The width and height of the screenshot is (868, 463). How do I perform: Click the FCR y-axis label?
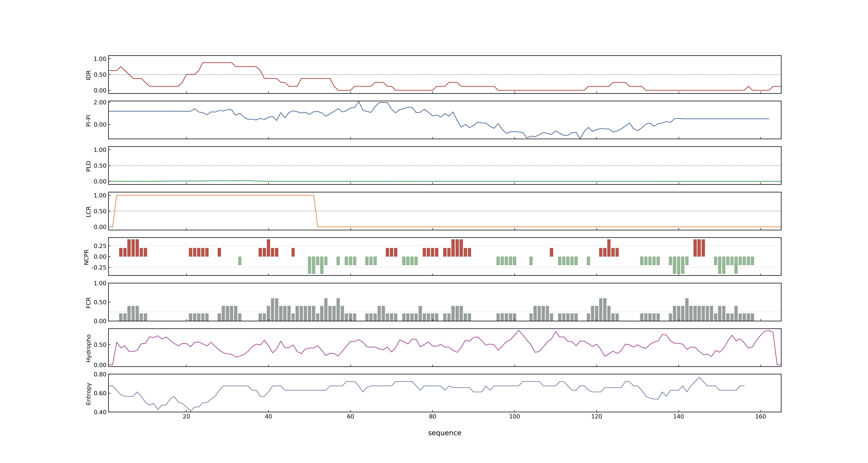point(88,302)
